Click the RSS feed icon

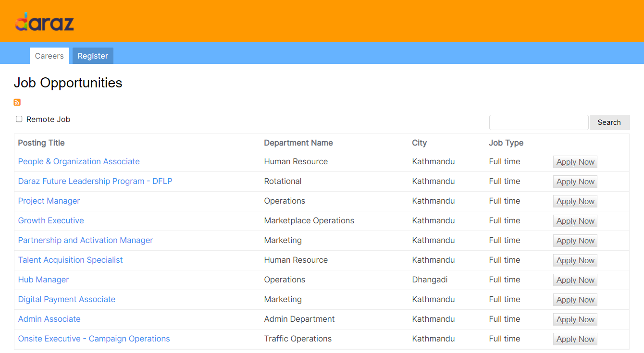click(17, 102)
